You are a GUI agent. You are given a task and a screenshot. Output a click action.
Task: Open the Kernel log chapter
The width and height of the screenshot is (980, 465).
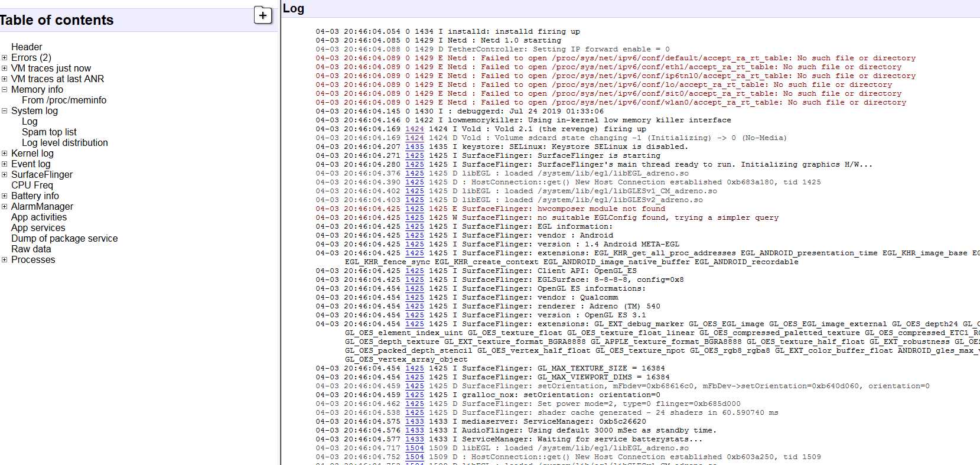[x=32, y=153]
